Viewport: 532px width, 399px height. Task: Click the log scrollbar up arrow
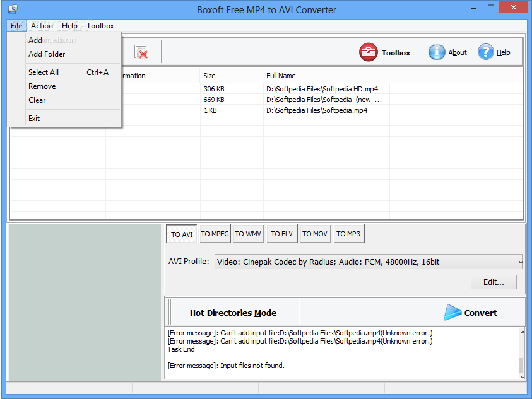(x=522, y=332)
